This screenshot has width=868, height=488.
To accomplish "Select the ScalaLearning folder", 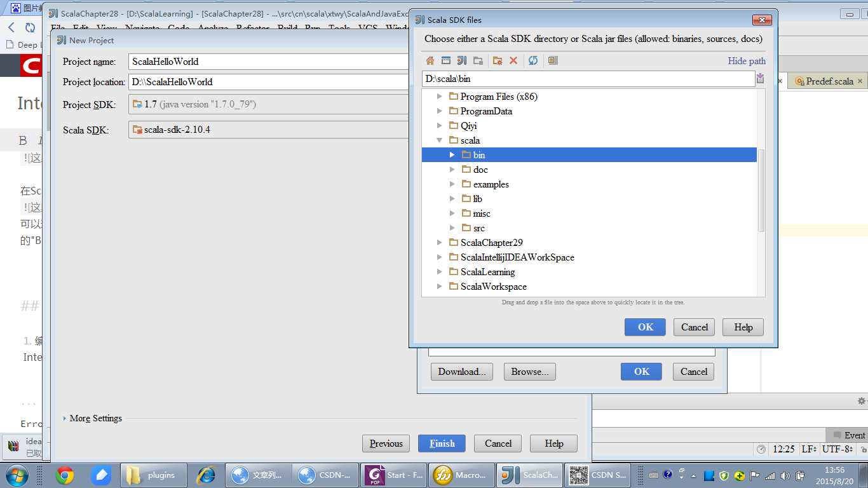I will pos(487,272).
